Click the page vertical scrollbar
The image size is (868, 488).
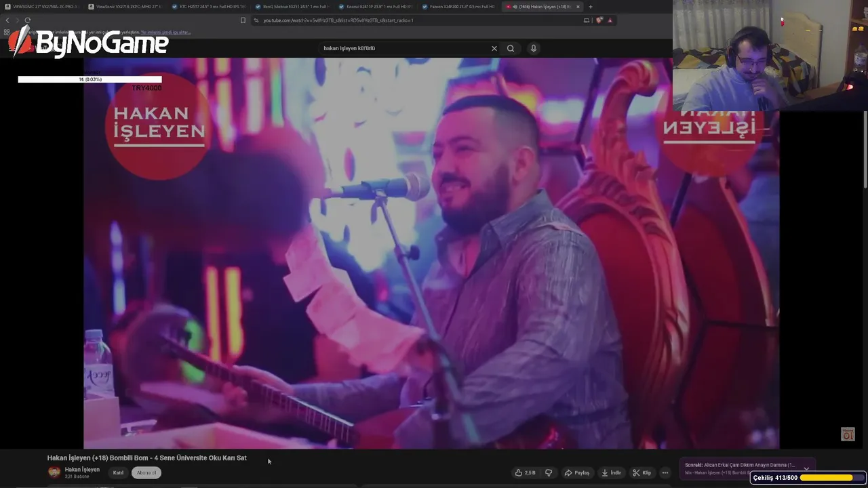point(865,149)
